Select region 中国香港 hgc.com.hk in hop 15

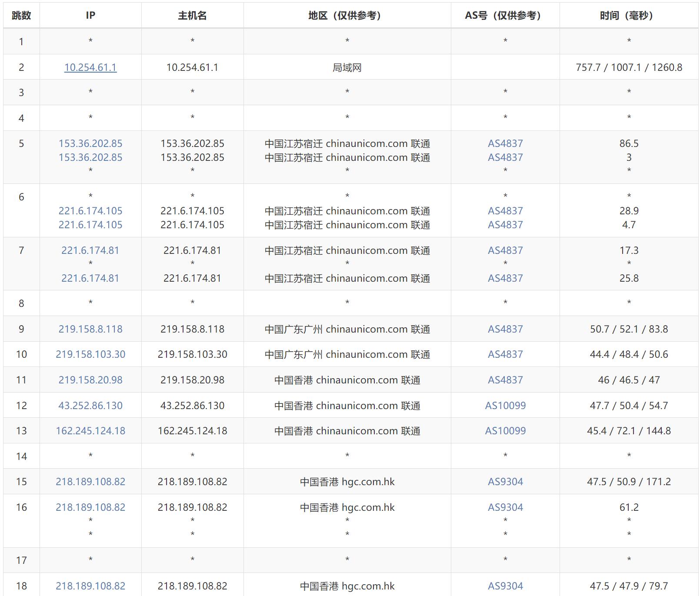[347, 482]
